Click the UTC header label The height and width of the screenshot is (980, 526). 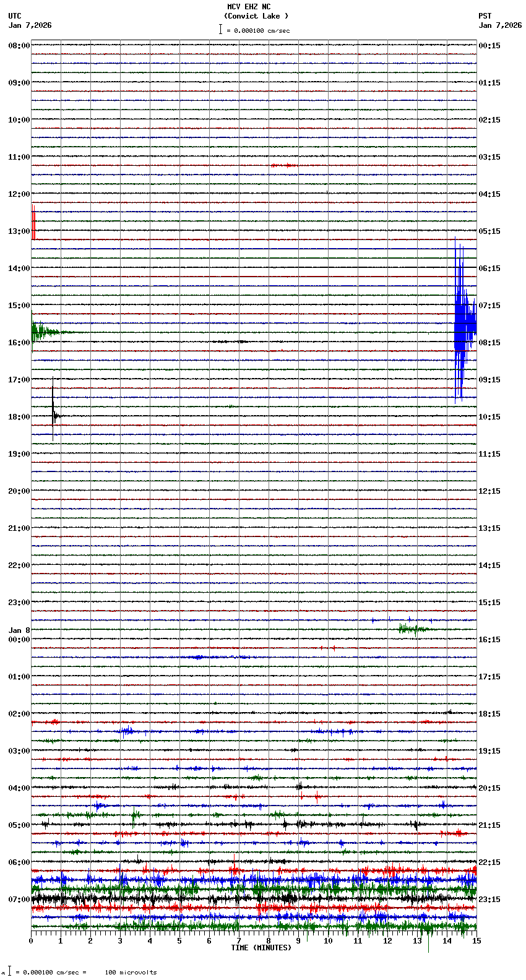[15, 16]
